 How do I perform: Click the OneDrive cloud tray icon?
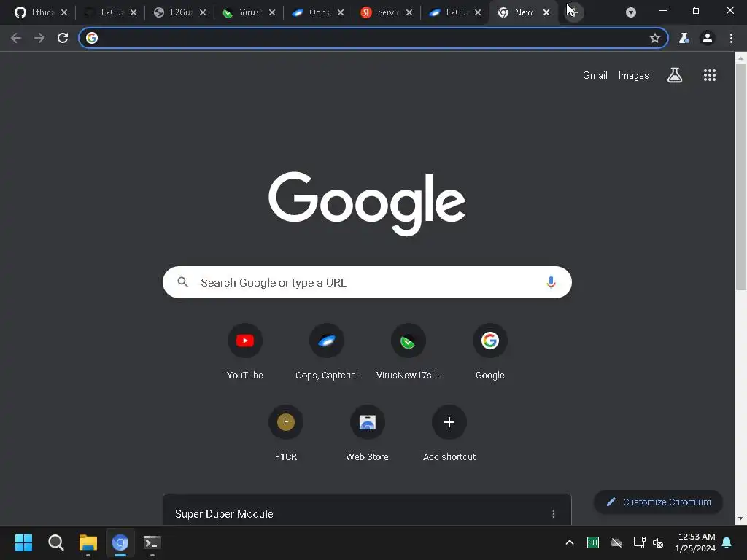tap(616, 542)
